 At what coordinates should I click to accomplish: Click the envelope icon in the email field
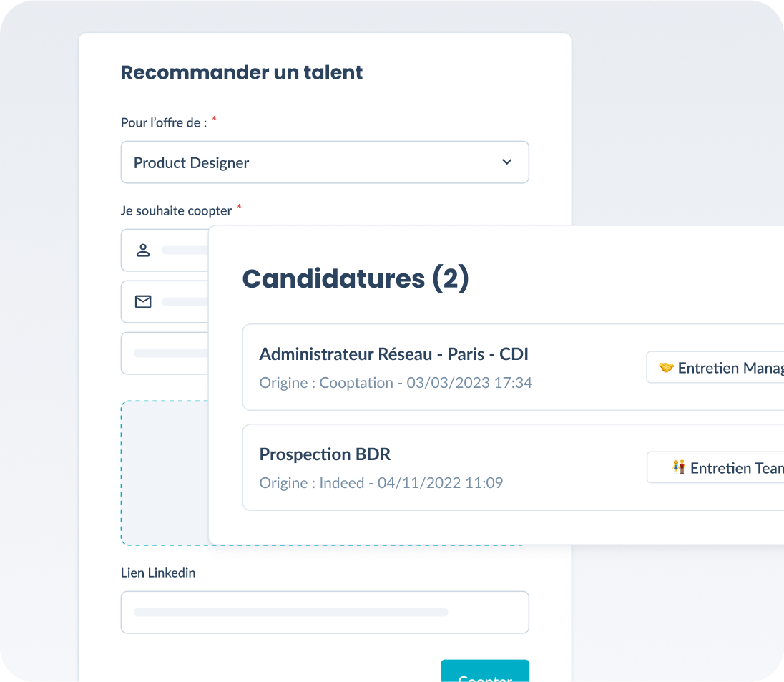143,301
